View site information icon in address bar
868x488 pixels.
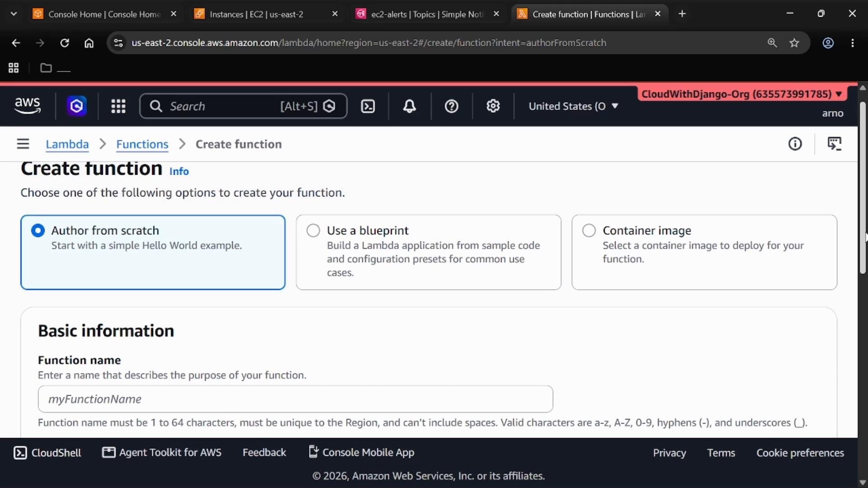[118, 43]
